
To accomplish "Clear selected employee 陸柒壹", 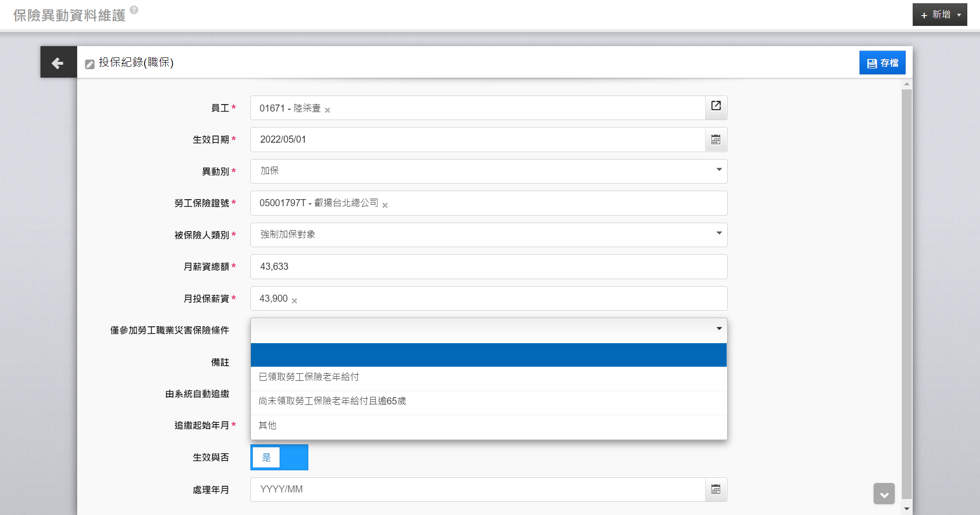I will tap(328, 110).
